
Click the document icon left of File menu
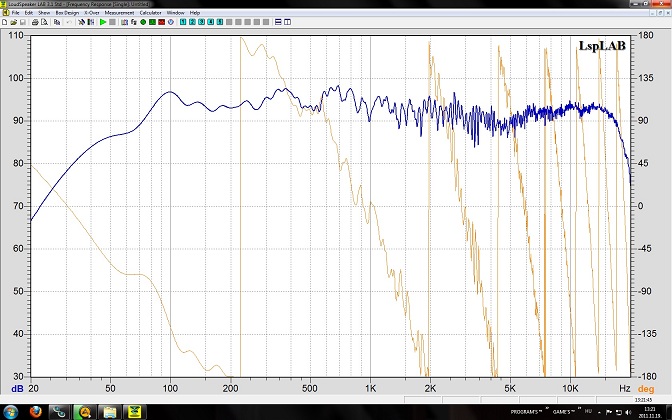click(x=6, y=13)
